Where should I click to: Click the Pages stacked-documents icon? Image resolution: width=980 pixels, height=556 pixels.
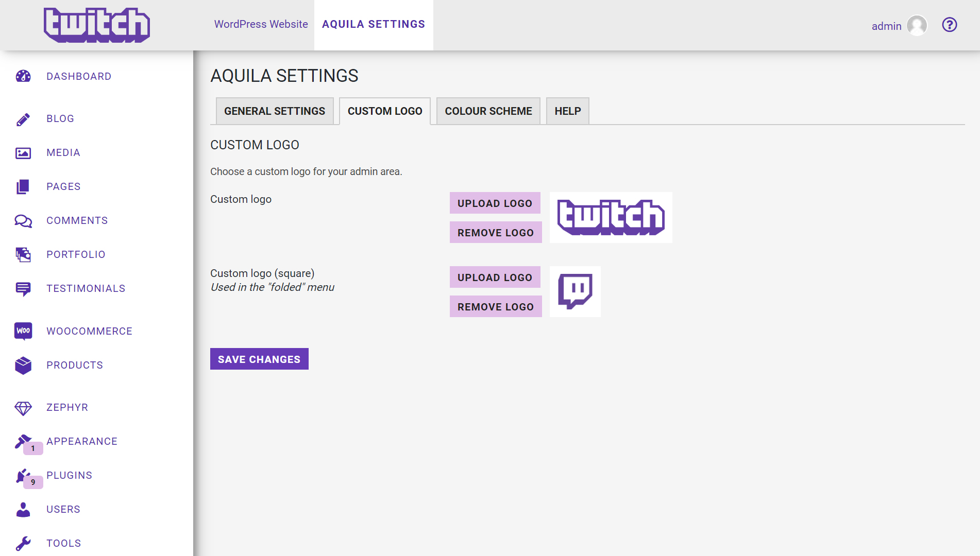click(23, 187)
